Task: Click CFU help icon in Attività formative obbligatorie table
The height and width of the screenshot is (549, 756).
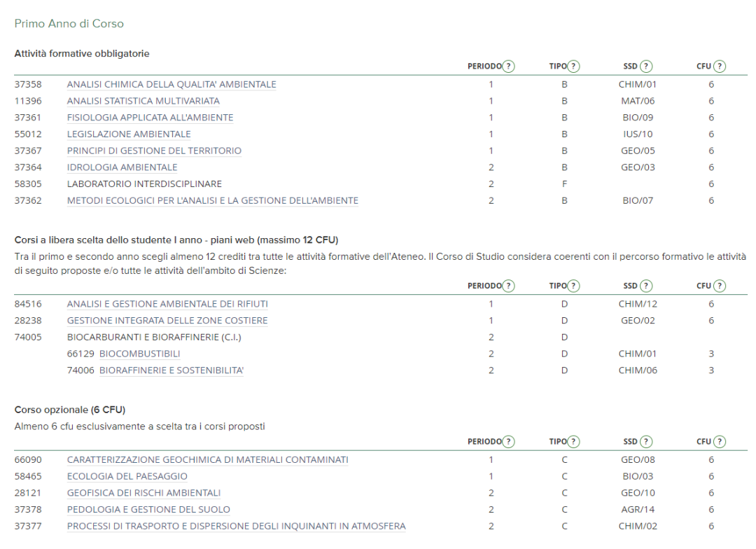Action: pos(720,66)
